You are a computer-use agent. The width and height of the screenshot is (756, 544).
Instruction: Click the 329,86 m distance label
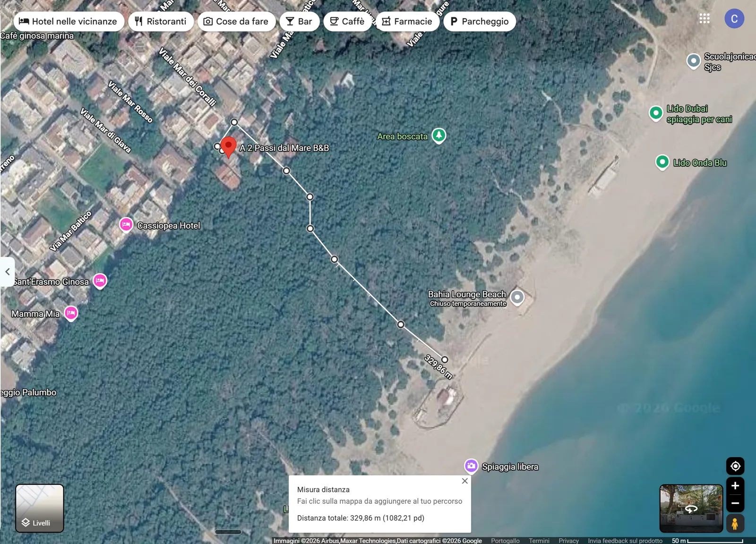438,366
